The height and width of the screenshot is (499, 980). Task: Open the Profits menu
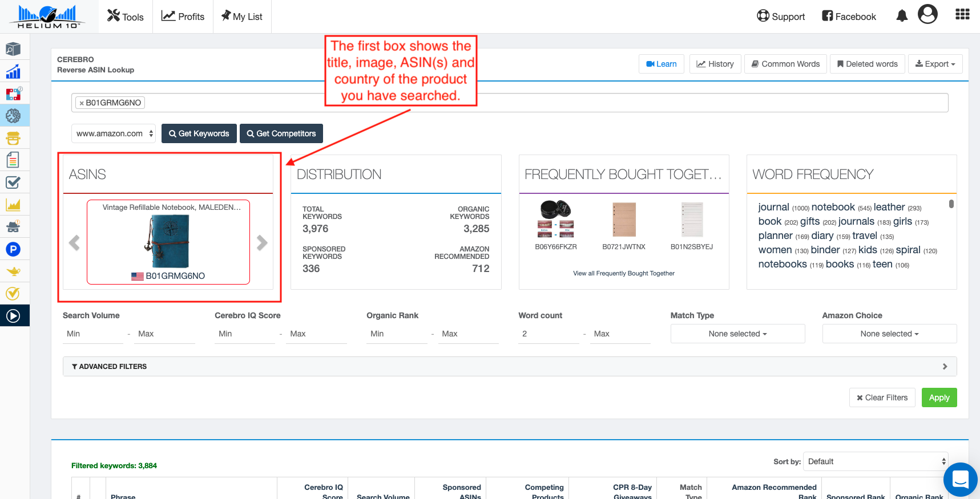tap(183, 17)
